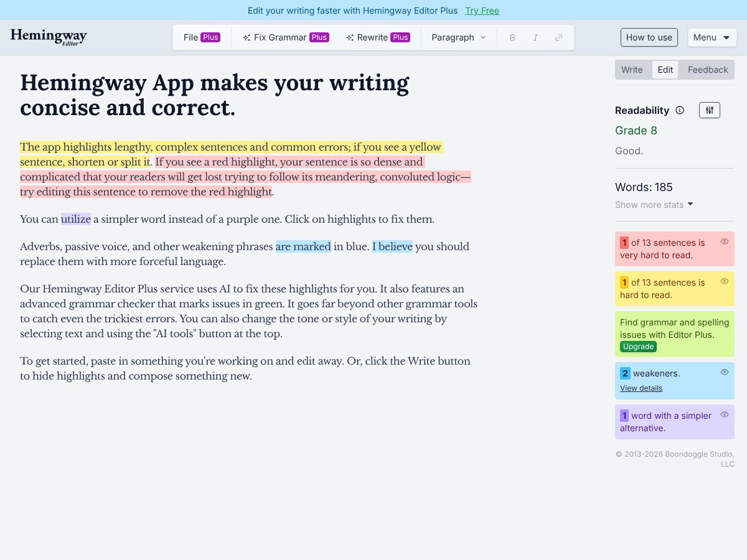
Task: Click the Try Free link
Action: 482,11
